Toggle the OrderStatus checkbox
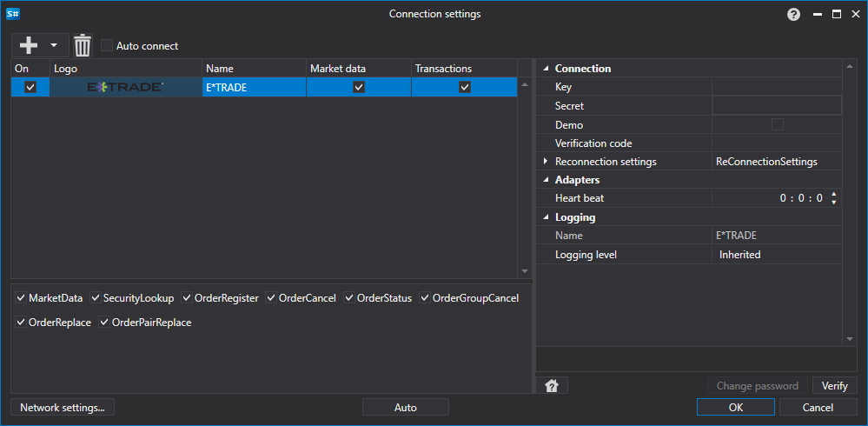This screenshot has width=868, height=426. tap(349, 298)
